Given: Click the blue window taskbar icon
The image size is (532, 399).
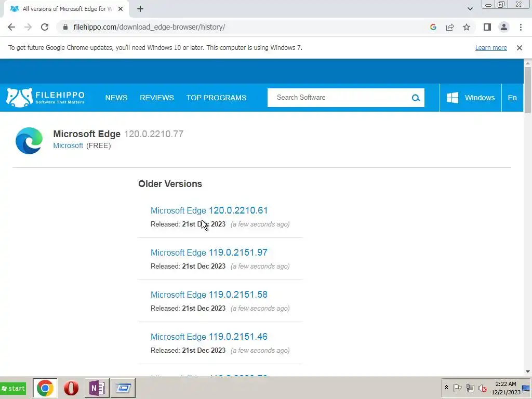Looking at the screenshot, I should click(123, 388).
